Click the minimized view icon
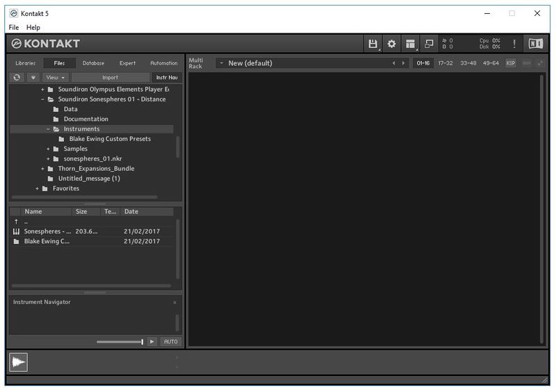The image size is (556, 392). pos(430,44)
